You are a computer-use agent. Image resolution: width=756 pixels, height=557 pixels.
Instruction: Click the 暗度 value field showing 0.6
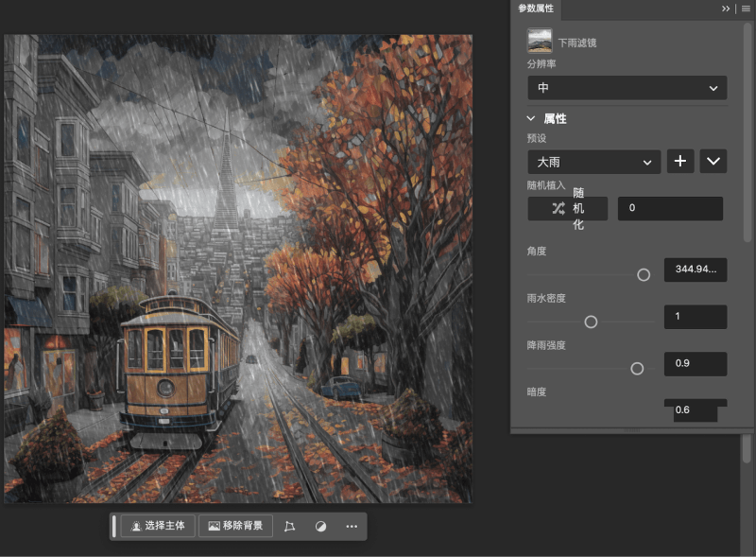pos(696,410)
